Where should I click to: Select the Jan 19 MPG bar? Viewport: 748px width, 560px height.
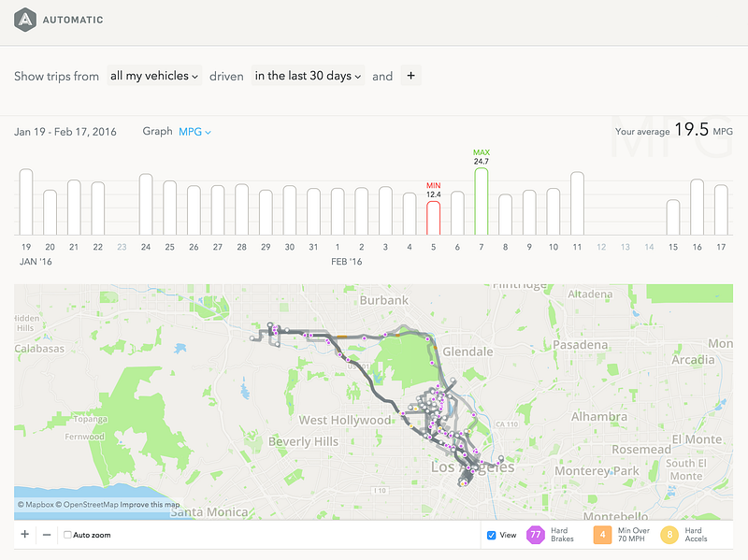click(x=26, y=202)
